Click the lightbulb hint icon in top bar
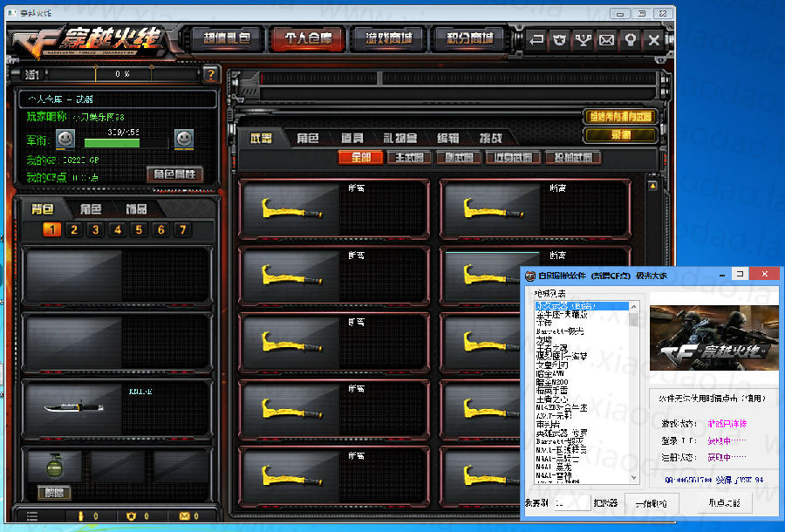 630,39
